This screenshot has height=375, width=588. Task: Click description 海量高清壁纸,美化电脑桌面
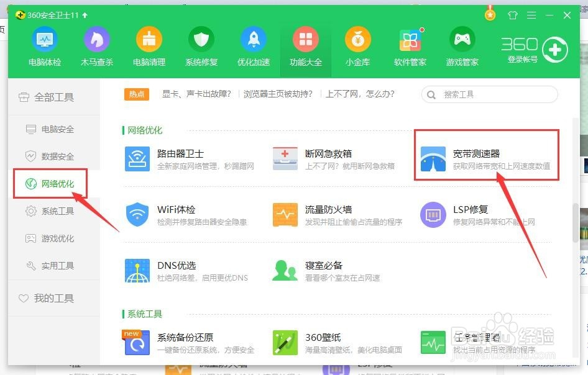point(353,350)
